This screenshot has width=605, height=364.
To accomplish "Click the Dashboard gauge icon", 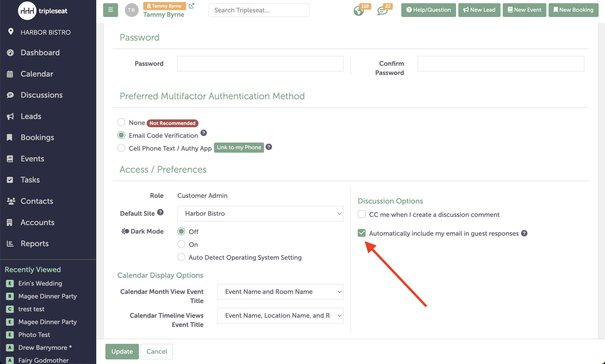I will pos(10,52).
